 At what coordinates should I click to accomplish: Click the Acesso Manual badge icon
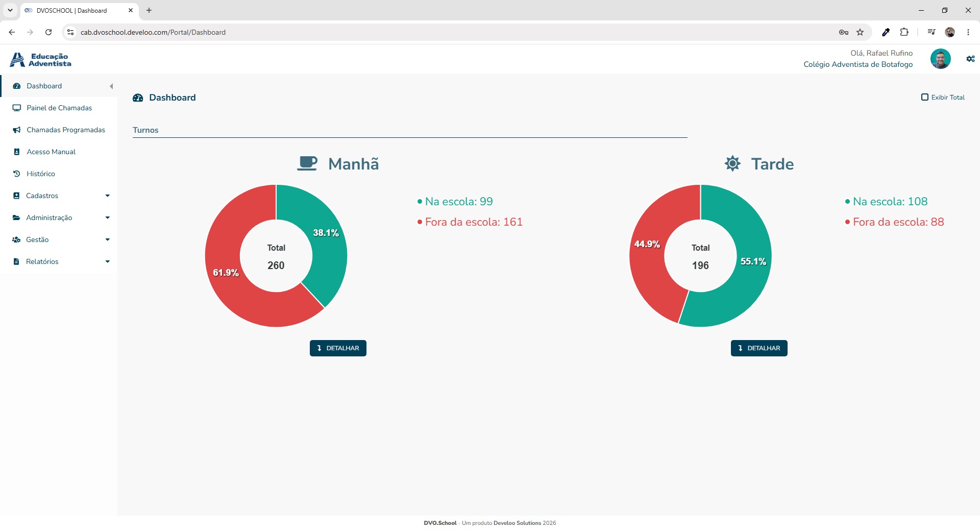point(16,152)
